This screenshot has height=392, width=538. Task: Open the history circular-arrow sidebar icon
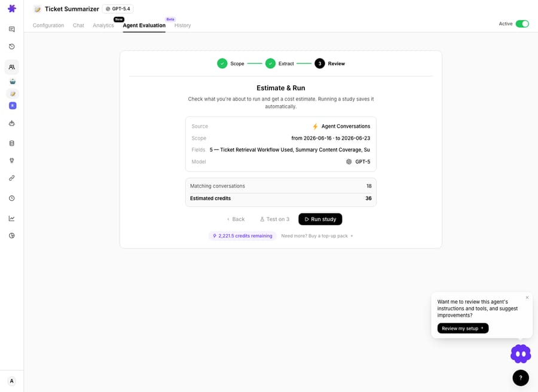tap(12, 47)
